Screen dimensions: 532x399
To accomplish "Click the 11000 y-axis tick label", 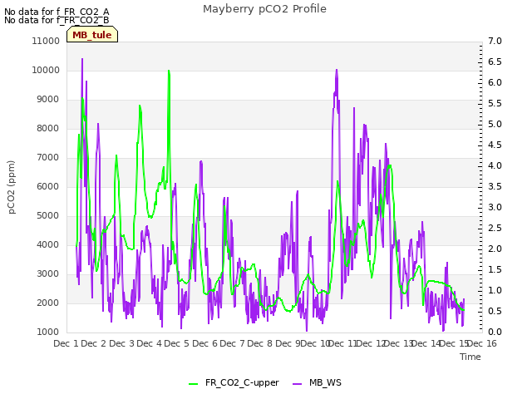I will pyautogui.click(x=46, y=41).
